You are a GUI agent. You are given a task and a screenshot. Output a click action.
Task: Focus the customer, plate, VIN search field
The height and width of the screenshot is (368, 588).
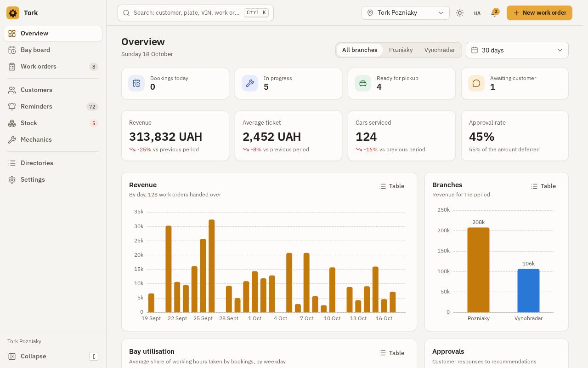click(195, 13)
